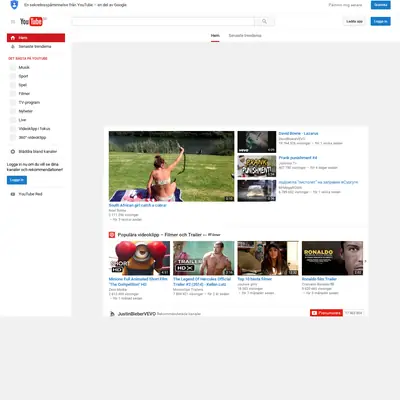This screenshot has width=400, height=400.
Task: Click the JustinBieberVEVO channel name
Action: pyautogui.click(x=137, y=314)
